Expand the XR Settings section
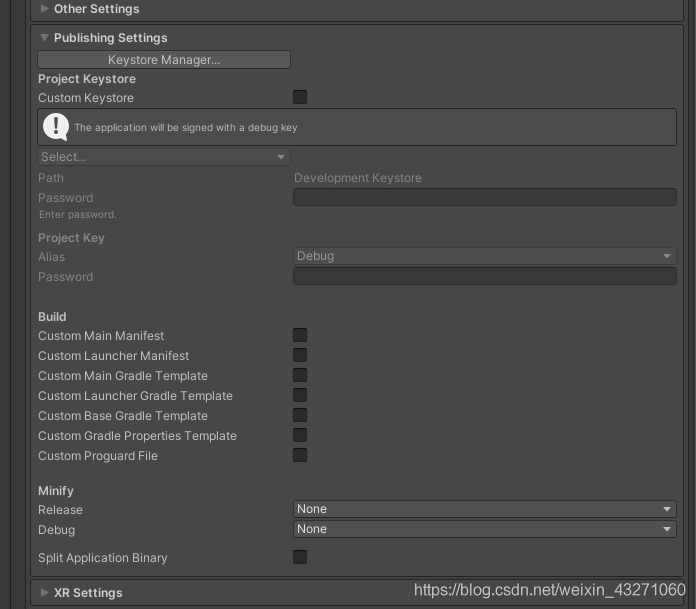This screenshot has height=609, width=696. pos(44,592)
